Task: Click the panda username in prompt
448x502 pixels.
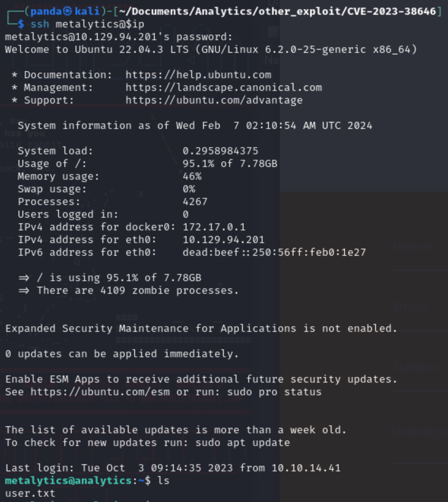Action: (46, 12)
